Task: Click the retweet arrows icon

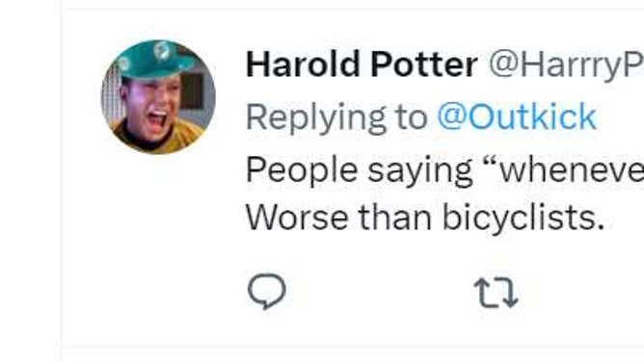Action: (x=496, y=293)
